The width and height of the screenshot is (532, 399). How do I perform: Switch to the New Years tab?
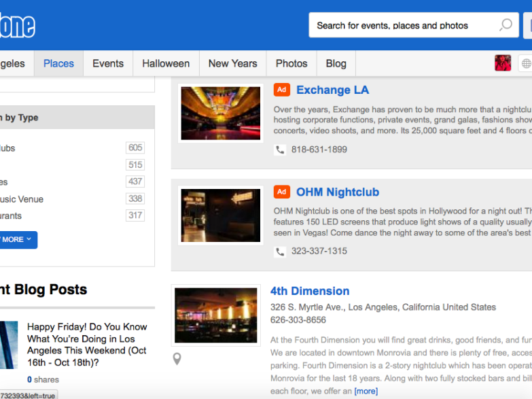click(x=233, y=63)
